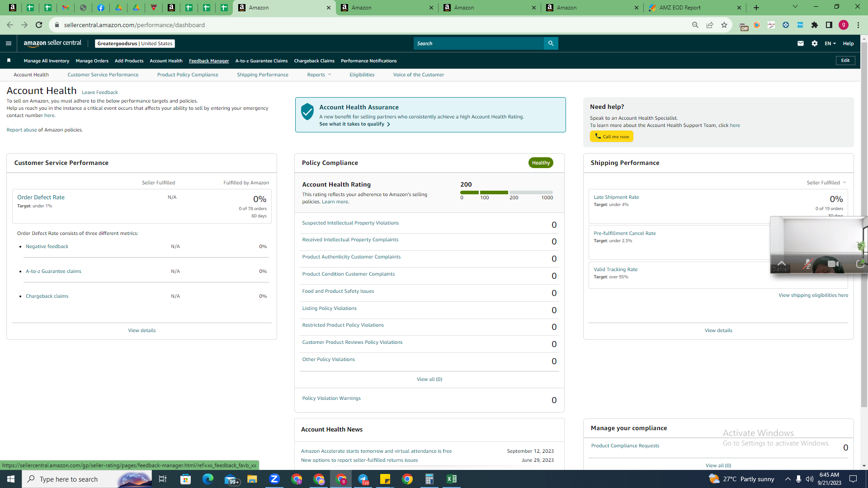Viewport: 868px width, 488px height.
Task: Show hidden system tray icons
Action: pos(788,479)
